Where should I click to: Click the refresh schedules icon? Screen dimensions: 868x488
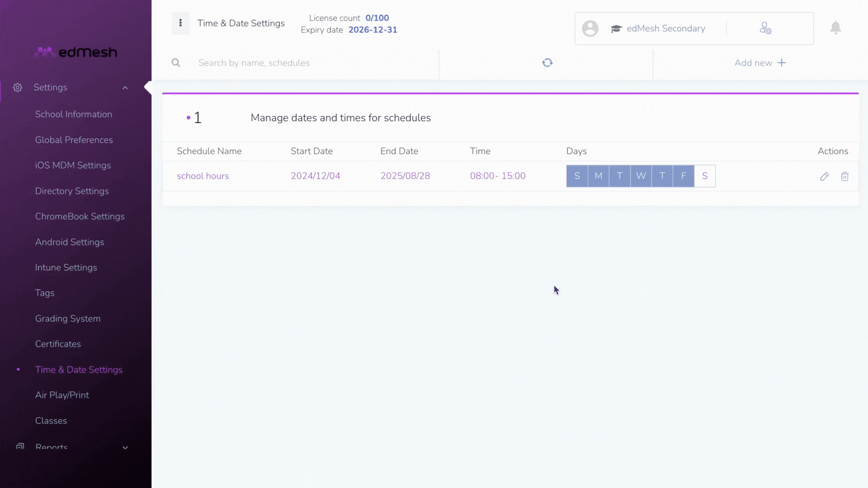click(547, 63)
